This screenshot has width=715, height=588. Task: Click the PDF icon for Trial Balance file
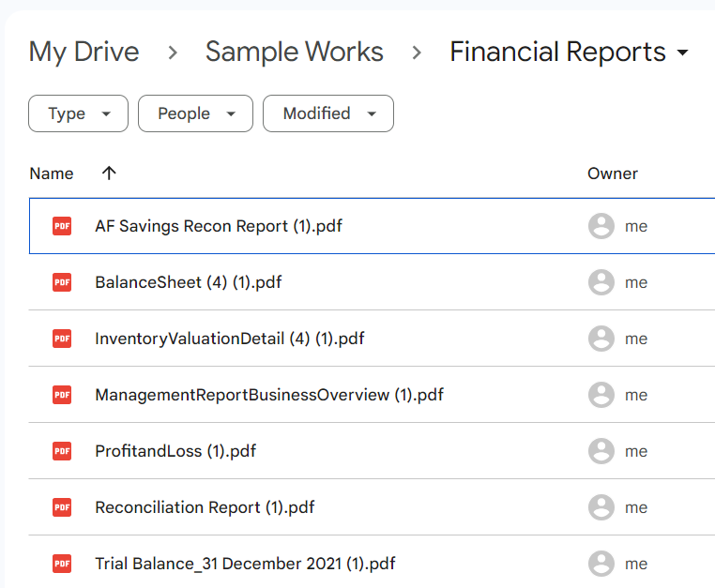pyautogui.click(x=62, y=564)
